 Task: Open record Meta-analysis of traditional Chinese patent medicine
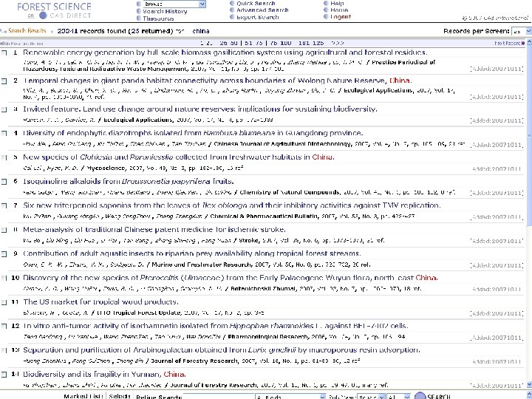click(x=154, y=230)
